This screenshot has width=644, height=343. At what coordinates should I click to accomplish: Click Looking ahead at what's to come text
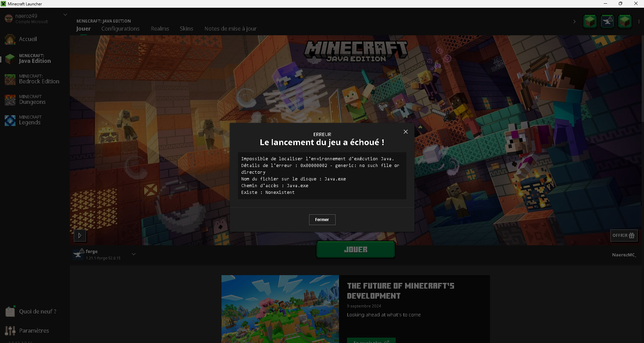pos(384,315)
